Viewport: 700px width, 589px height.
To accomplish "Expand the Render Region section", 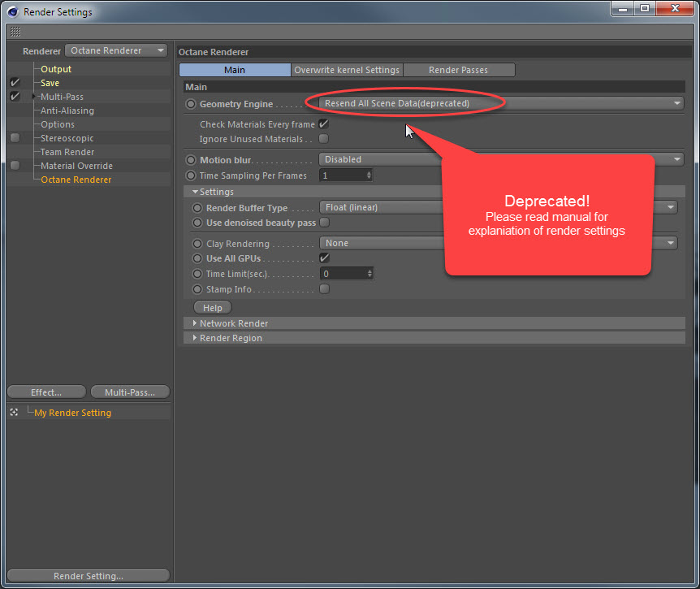I will pyautogui.click(x=195, y=338).
